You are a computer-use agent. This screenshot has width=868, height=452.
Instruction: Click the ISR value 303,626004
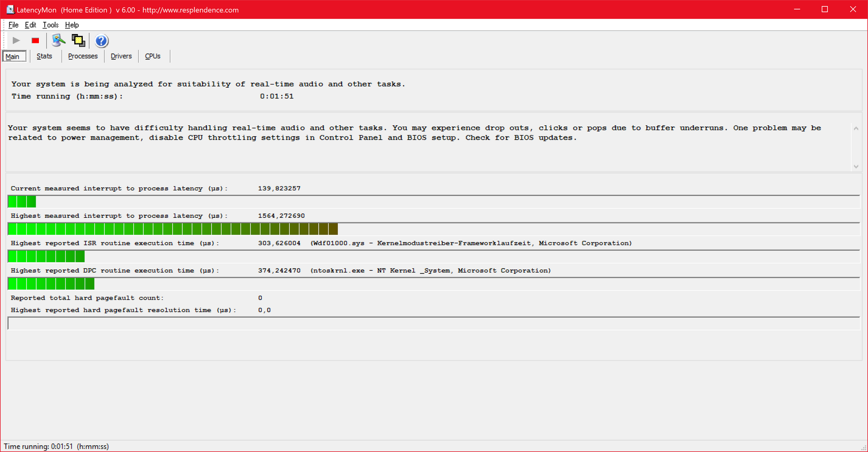click(279, 243)
